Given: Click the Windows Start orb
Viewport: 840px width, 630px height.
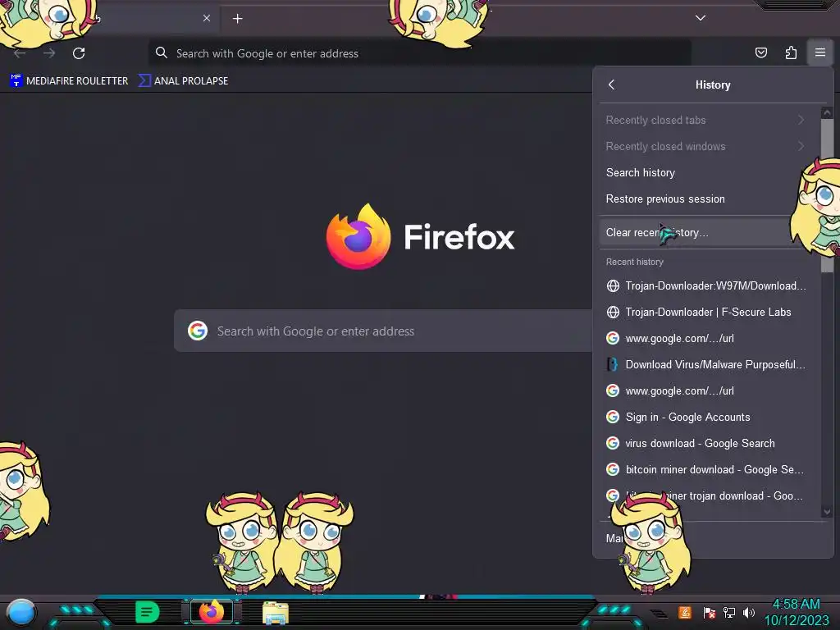Looking at the screenshot, I should tap(21, 612).
